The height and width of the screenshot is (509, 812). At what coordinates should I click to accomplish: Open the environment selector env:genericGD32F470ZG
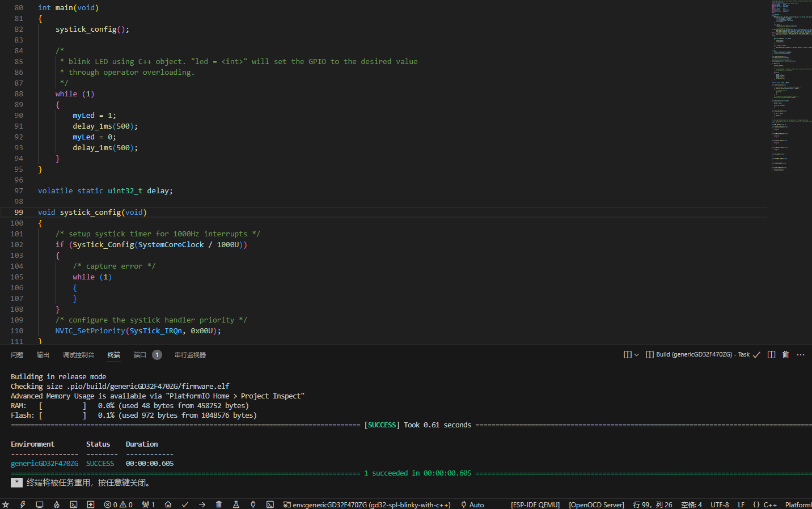(x=367, y=504)
